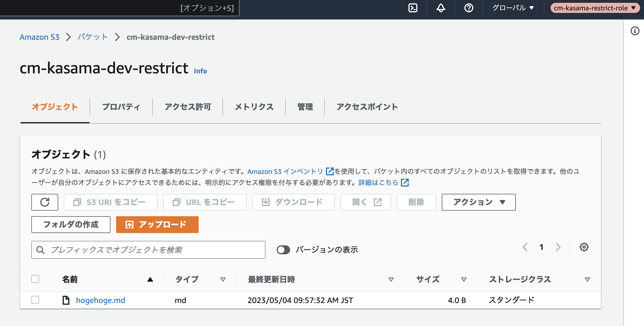Click the 2023/05/04 09:57:32 AM JST cell
This screenshot has width=644, height=326.
pos(300,300)
